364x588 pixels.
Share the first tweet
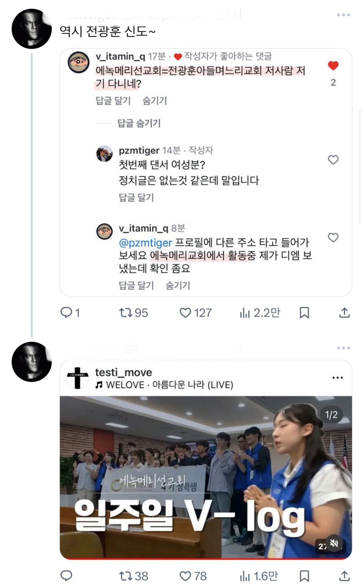344,313
